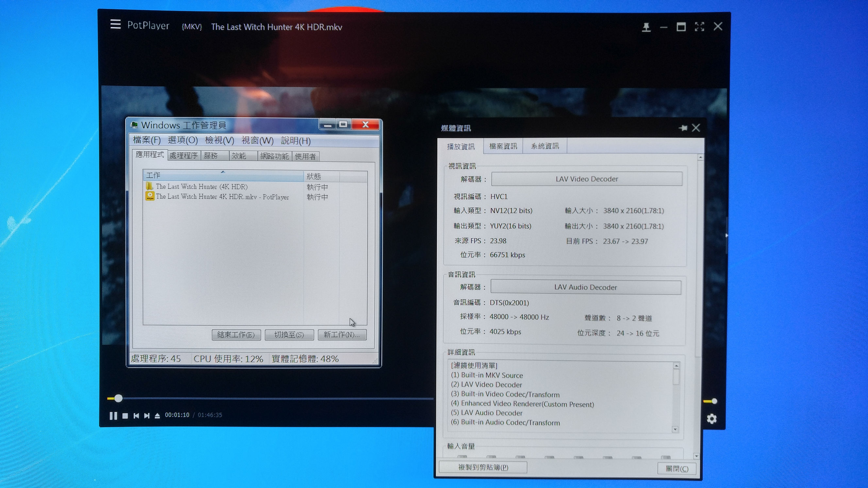Click the media info panel scroll-up arrow
This screenshot has width=868, height=488.
click(x=701, y=157)
